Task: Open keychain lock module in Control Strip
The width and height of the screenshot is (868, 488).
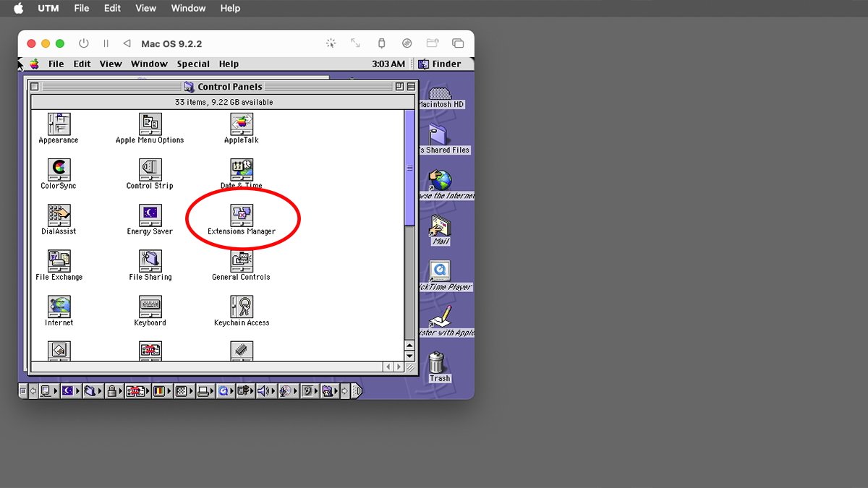Action: (114, 391)
